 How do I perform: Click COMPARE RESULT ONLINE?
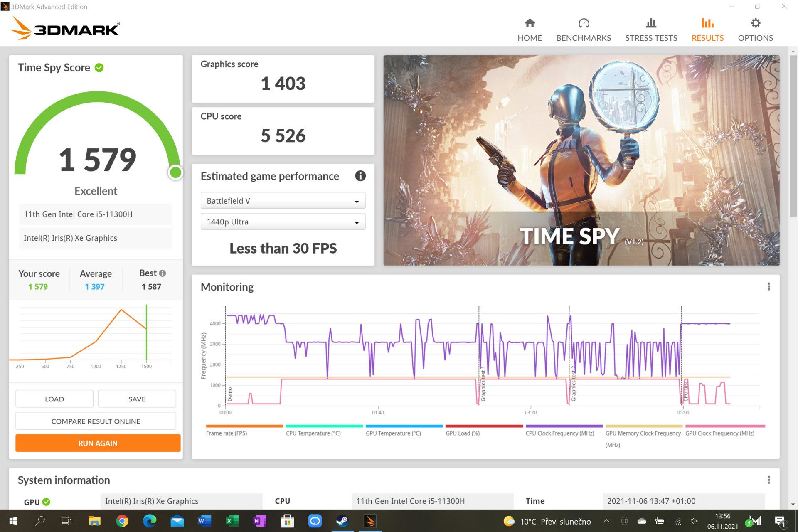[96, 421]
